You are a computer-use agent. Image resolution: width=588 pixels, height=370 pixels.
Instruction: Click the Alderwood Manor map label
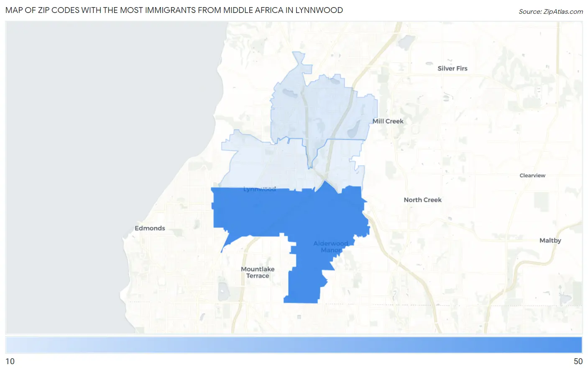[x=331, y=247]
